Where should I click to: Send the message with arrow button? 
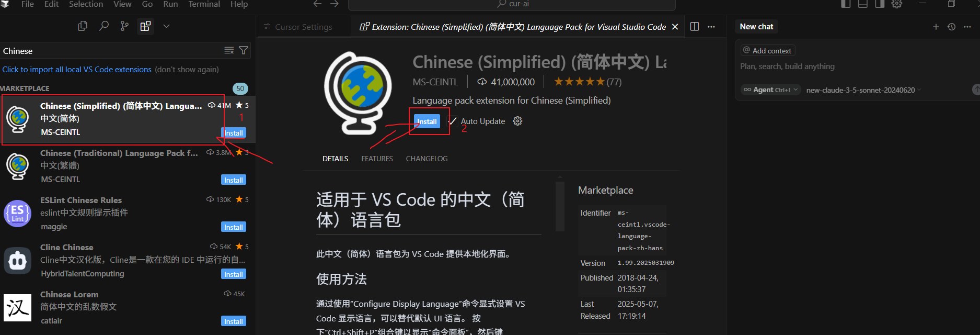[x=976, y=90]
